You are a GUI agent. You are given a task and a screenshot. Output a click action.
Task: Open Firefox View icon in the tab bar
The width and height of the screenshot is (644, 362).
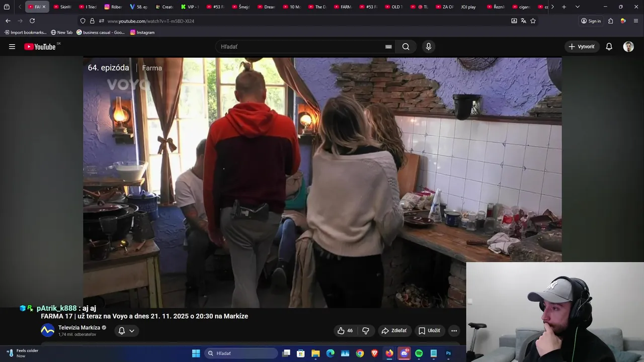tap(7, 7)
